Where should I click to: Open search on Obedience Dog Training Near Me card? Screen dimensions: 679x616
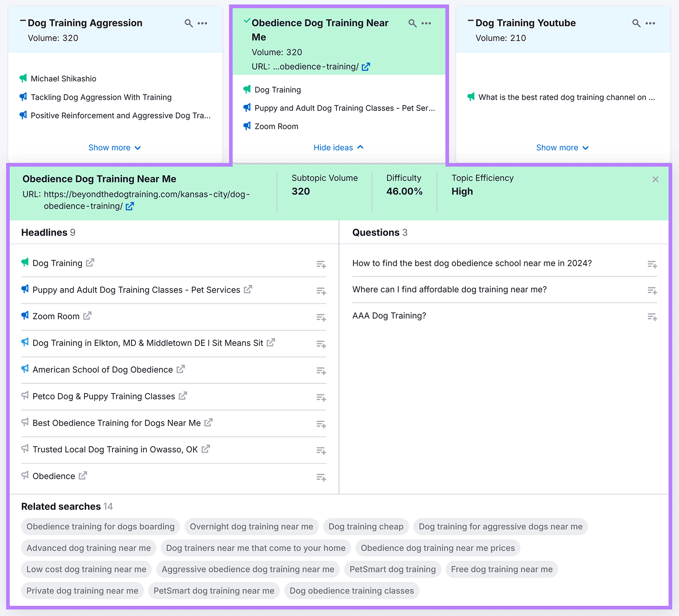412,23
